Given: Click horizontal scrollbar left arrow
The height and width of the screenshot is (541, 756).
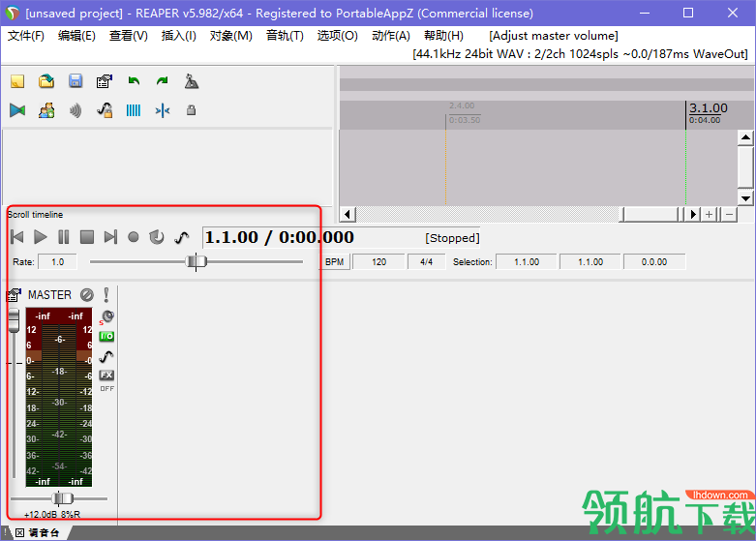Looking at the screenshot, I should point(348,214).
